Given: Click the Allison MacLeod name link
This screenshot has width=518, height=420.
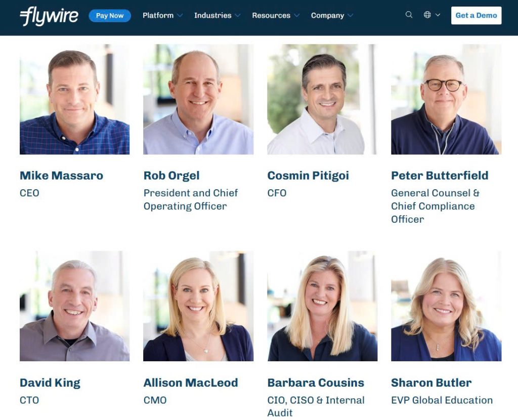Looking at the screenshot, I should (191, 383).
